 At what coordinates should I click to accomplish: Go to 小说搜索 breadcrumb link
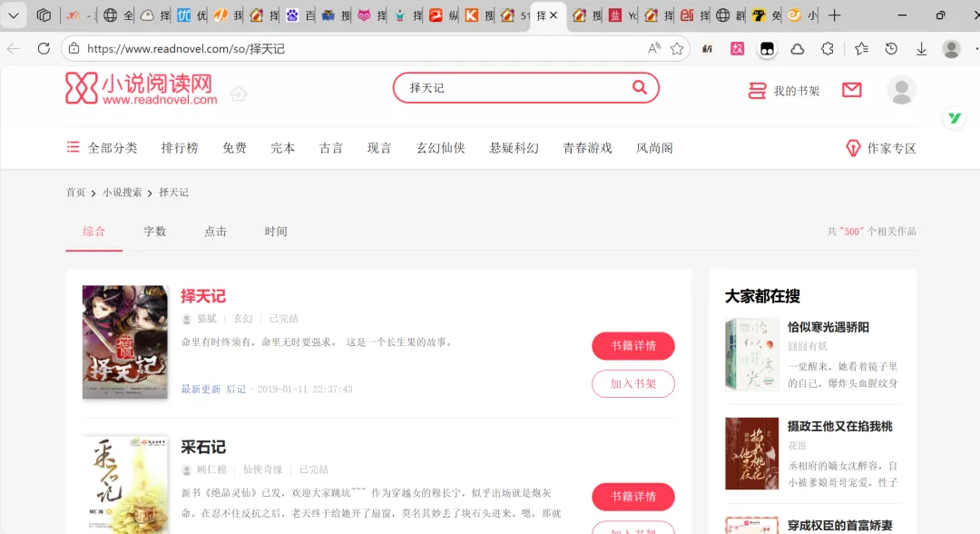[x=122, y=193]
